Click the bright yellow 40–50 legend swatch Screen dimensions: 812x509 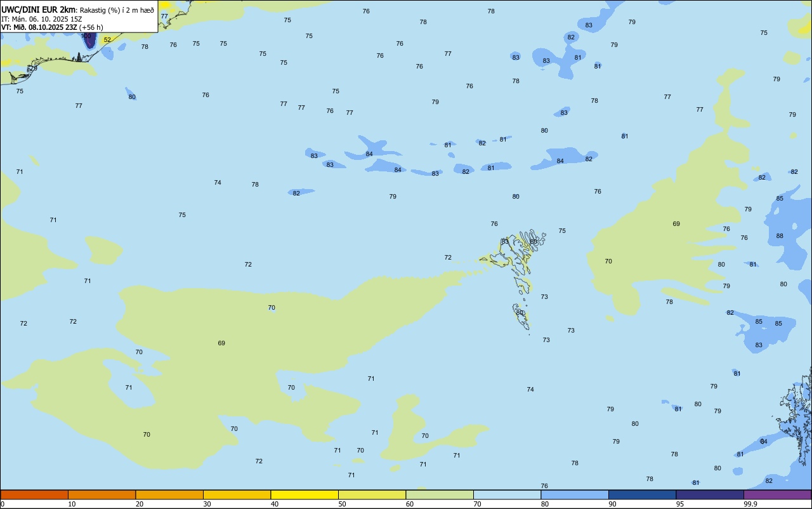[x=304, y=494]
